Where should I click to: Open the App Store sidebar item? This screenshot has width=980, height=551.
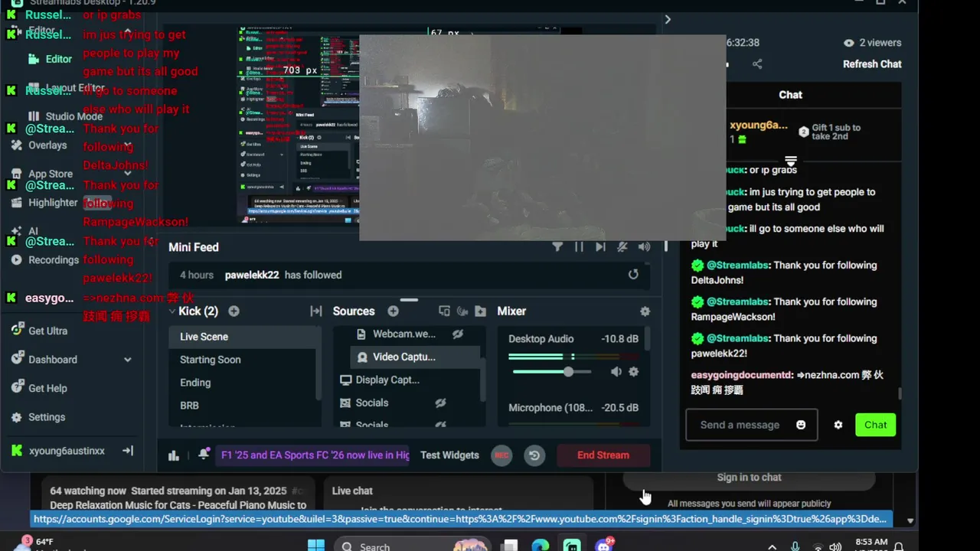[x=51, y=174]
